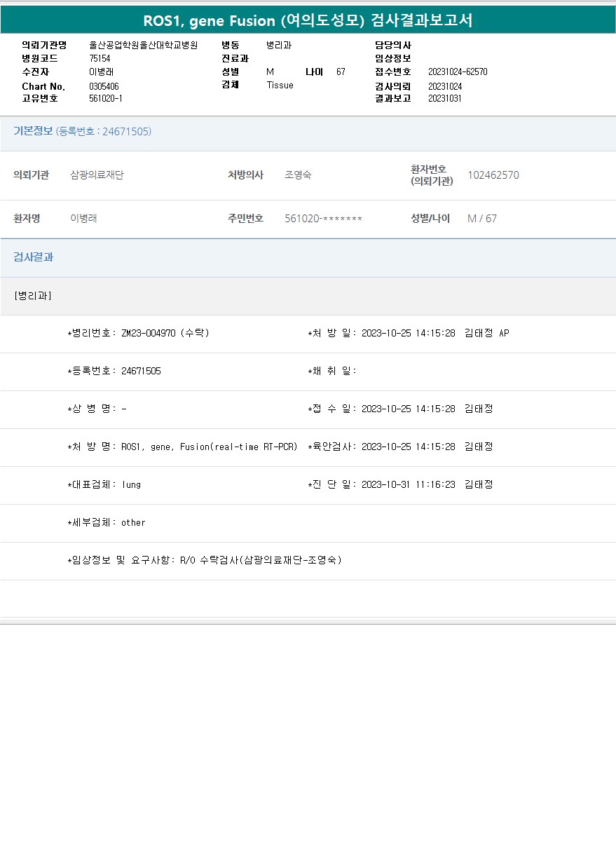Click the ROS1 real-time RT-PCR prescription name

209,447
